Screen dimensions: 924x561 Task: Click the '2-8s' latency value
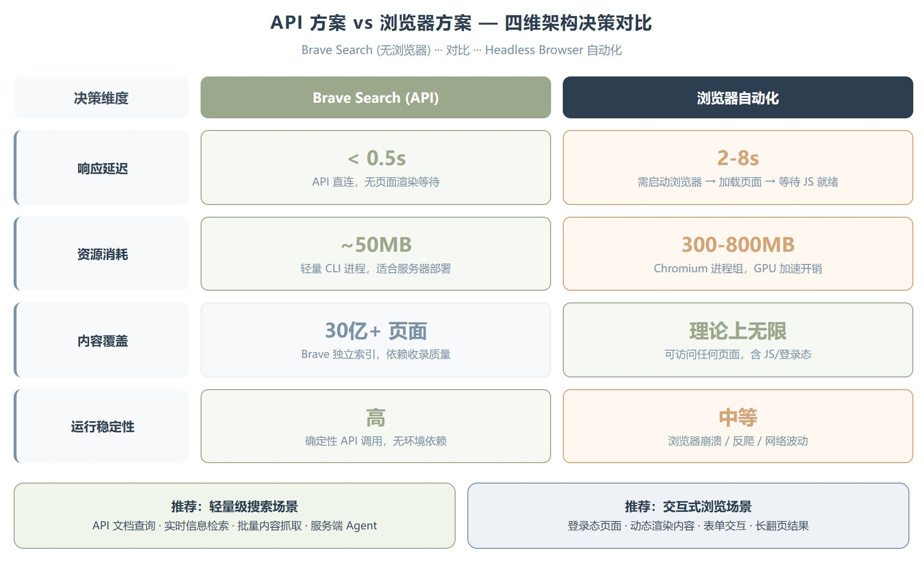(738, 158)
